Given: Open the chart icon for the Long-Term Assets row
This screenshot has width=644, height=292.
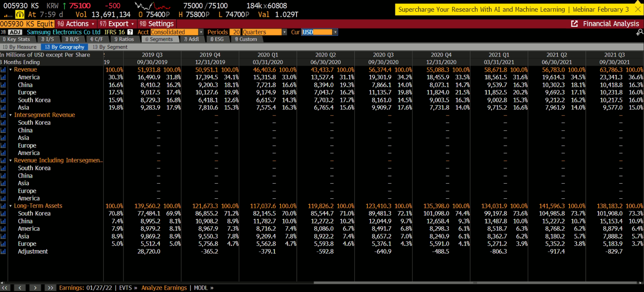Looking at the screenshot, I should (x=3, y=206).
